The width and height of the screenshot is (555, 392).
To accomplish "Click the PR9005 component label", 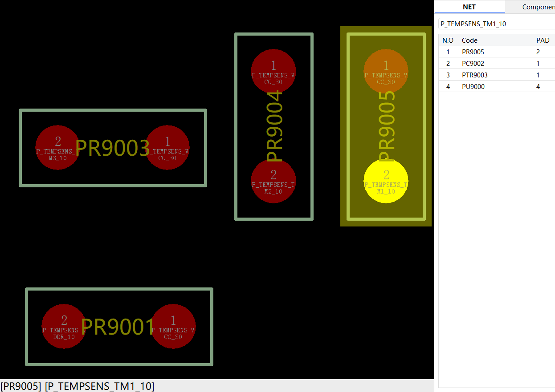I will click(387, 126).
